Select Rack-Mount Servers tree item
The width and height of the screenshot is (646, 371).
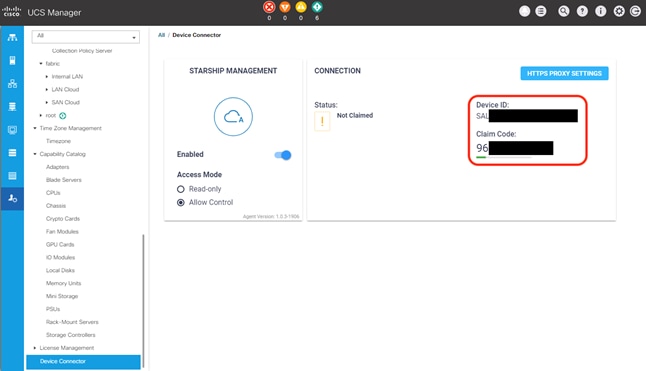72,322
